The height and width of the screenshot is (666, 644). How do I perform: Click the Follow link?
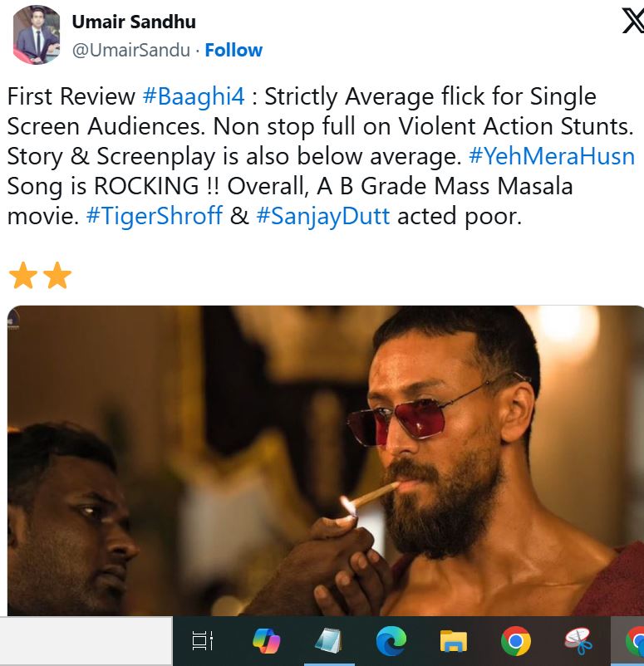point(234,50)
